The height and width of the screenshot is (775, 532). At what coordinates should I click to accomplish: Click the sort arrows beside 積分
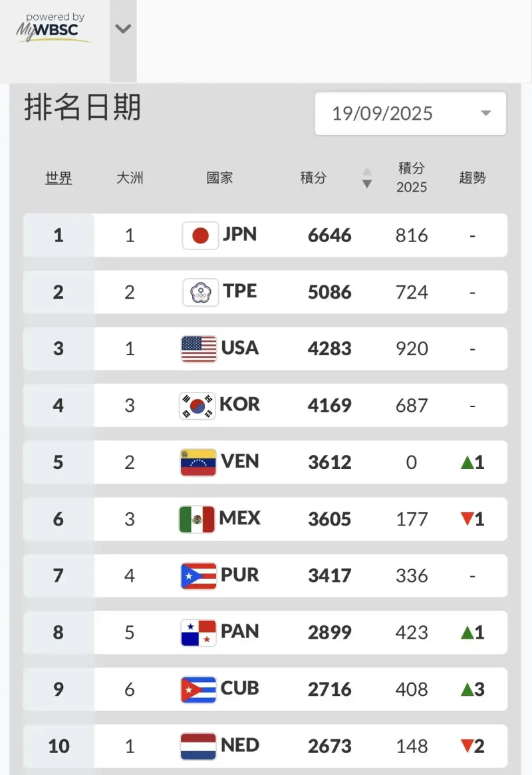[x=366, y=178]
